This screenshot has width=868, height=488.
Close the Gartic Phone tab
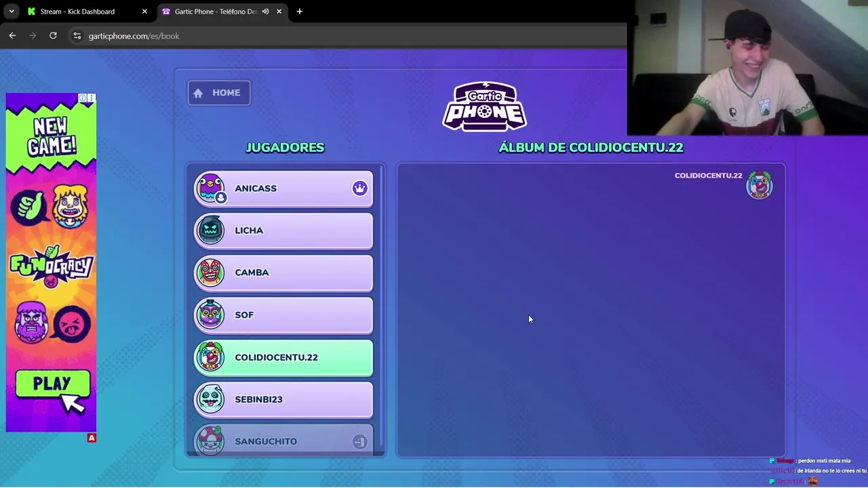pyautogui.click(x=279, y=12)
